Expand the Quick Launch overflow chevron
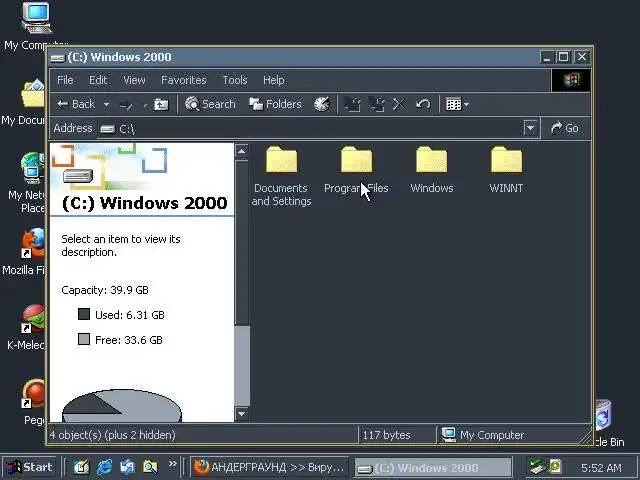This screenshot has width=640, height=480. coord(173,464)
